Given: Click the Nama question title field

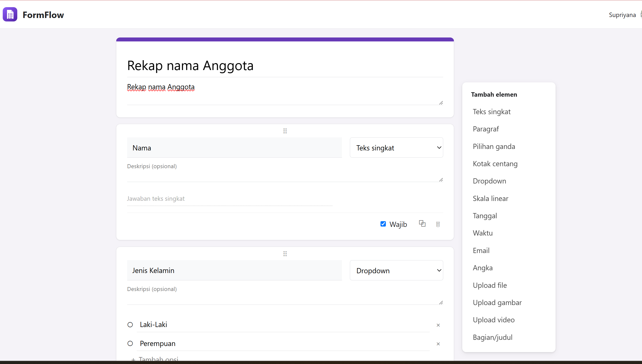Looking at the screenshot, I should pos(234,147).
